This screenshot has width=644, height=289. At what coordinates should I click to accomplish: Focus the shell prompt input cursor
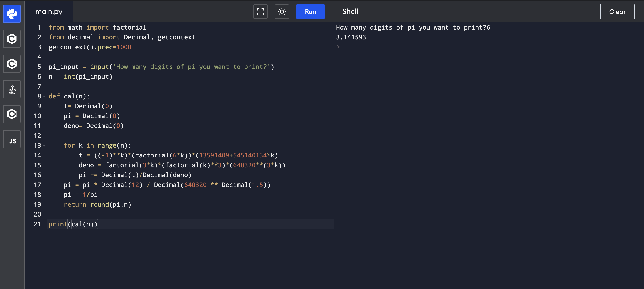coord(344,47)
